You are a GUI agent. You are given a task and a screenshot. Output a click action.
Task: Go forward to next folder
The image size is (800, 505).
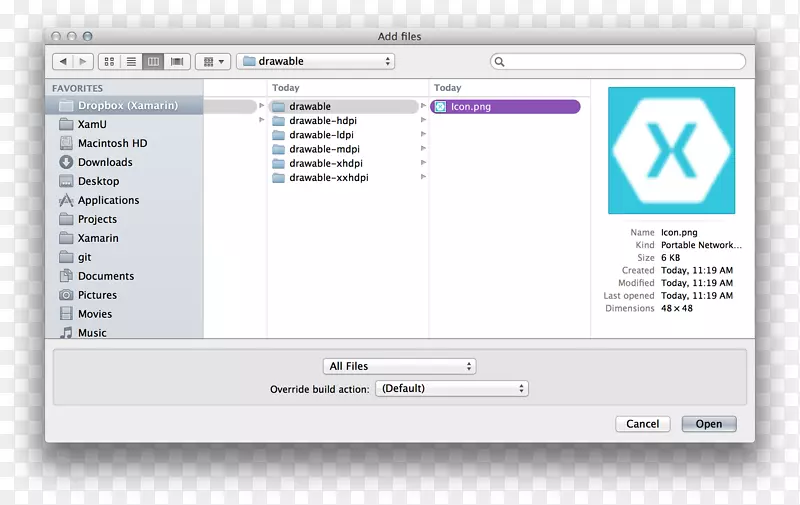coord(84,62)
